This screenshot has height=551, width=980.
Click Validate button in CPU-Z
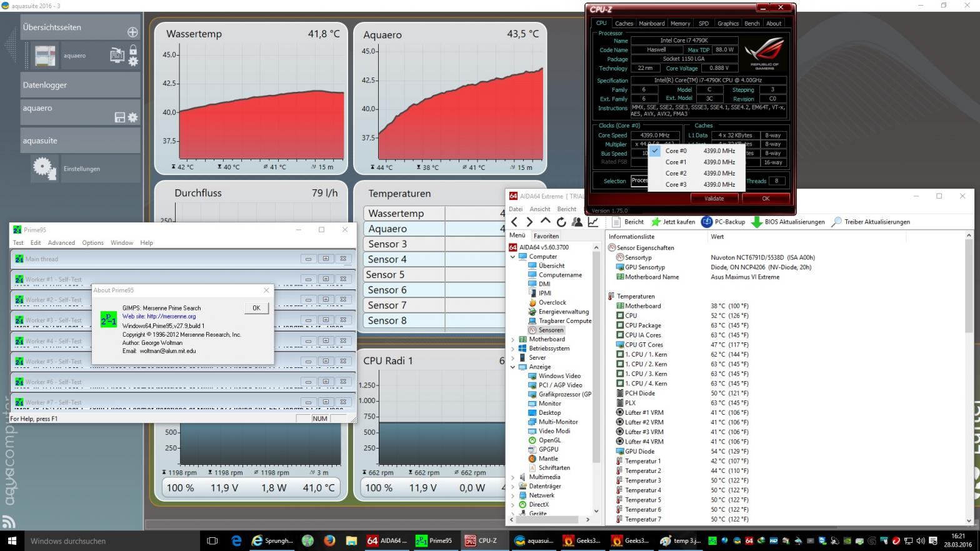(714, 199)
